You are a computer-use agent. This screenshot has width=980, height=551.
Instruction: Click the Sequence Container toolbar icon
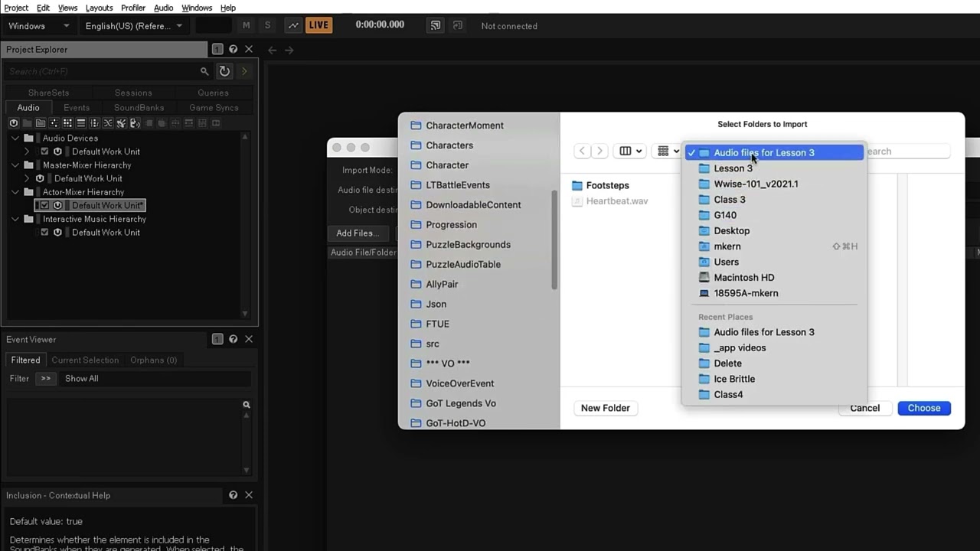coord(80,123)
